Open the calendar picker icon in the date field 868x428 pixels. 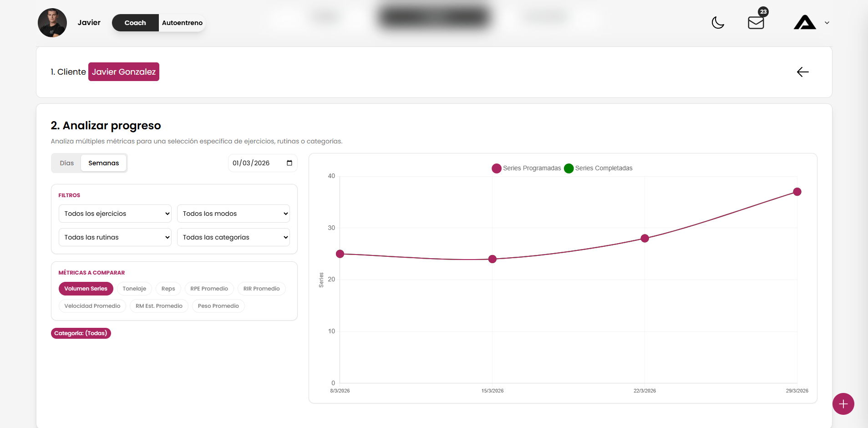tap(289, 163)
